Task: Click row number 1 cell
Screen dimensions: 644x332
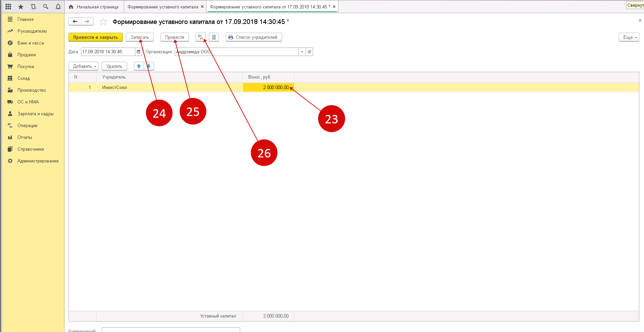Action: (83, 87)
